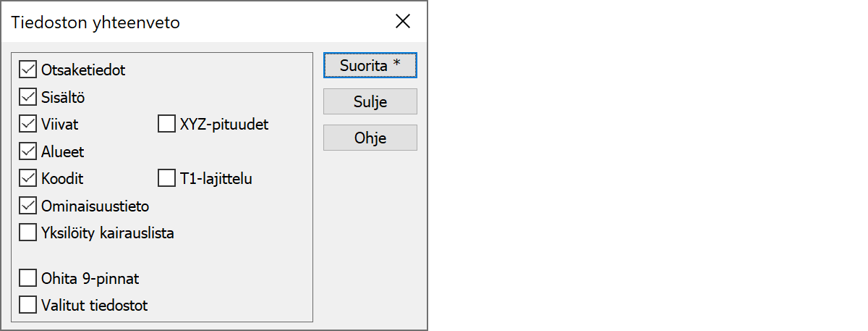Uncheck the Alueet option
This screenshot has height=331, width=868.
(x=28, y=151)
